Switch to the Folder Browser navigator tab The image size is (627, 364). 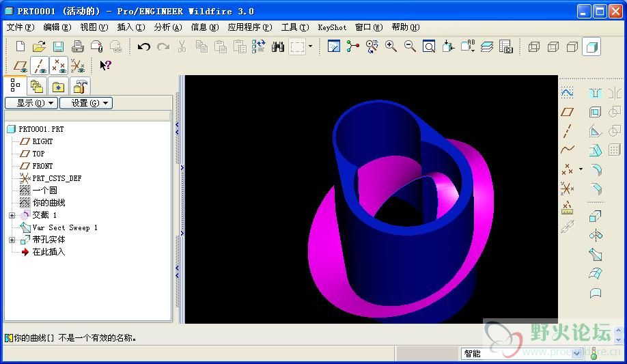click(37, 87)
